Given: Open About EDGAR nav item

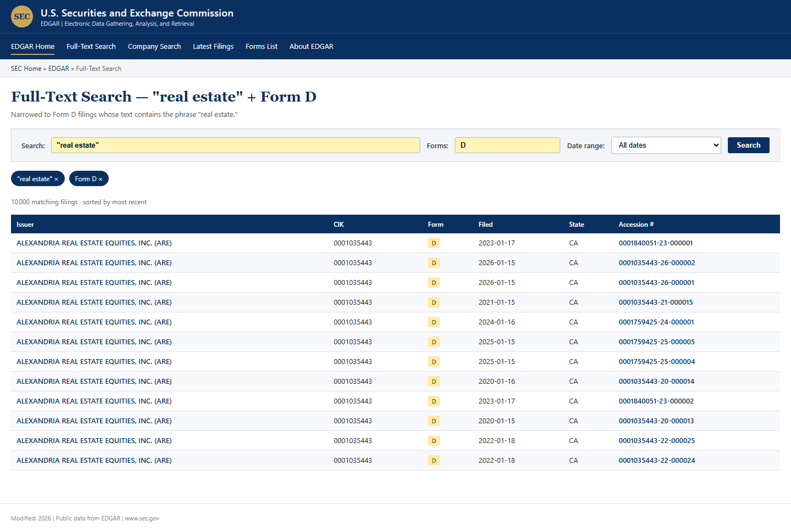Looking at the screenshot, I should pos(311,47).
